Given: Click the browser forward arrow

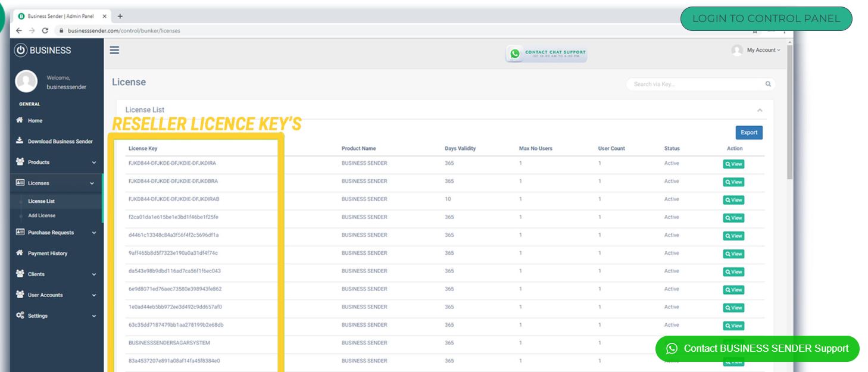Looking at the screenshot, I should [x=32, y=30].
